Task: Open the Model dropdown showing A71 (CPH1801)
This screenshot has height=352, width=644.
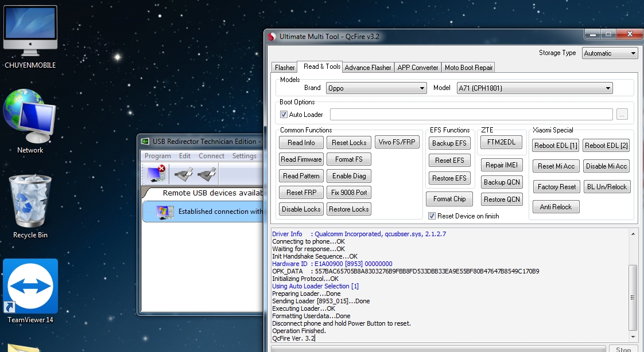Action: [x=534, y=88]
